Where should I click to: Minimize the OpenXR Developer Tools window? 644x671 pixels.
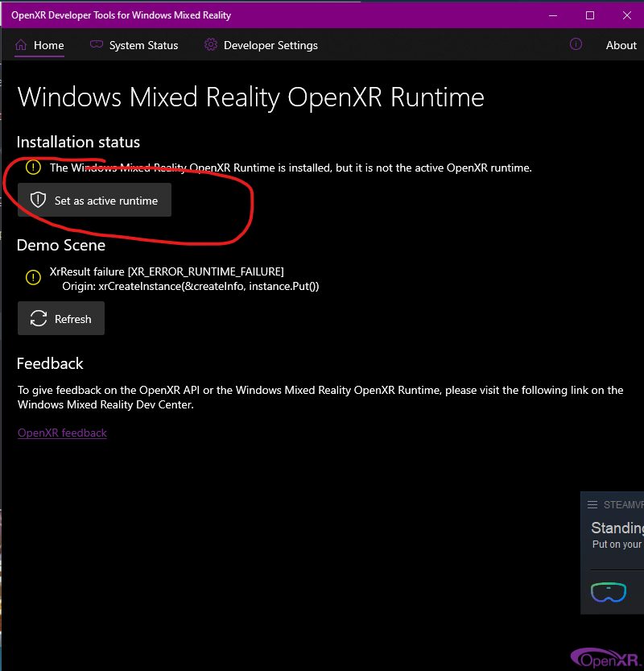[x=553, y=15]
